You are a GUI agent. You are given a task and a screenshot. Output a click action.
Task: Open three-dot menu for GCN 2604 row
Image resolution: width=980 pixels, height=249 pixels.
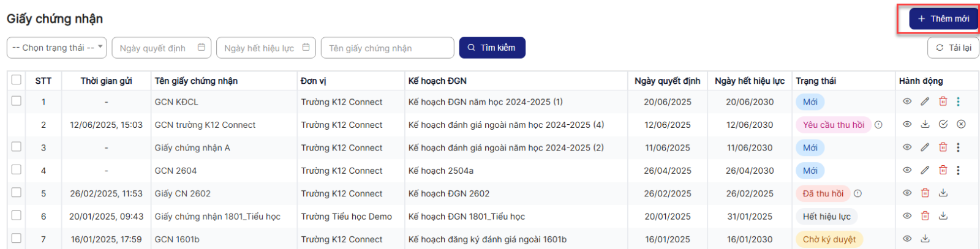tap(959, 170)
